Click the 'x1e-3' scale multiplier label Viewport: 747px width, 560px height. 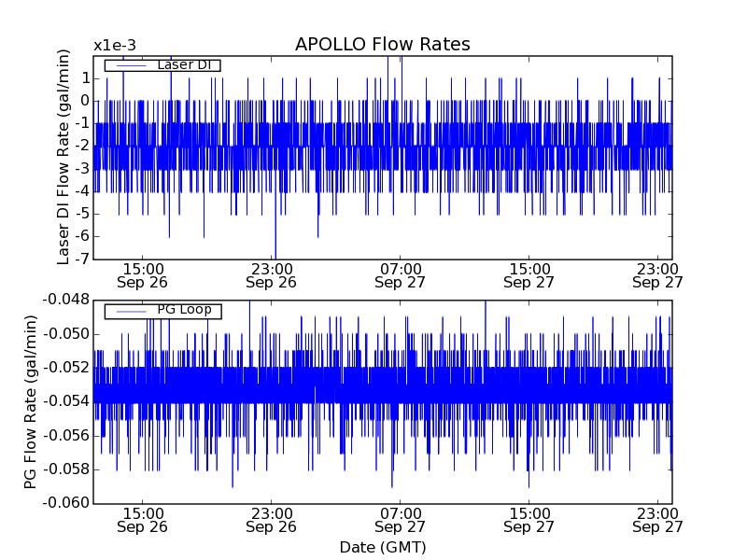(x=115, y=46)
